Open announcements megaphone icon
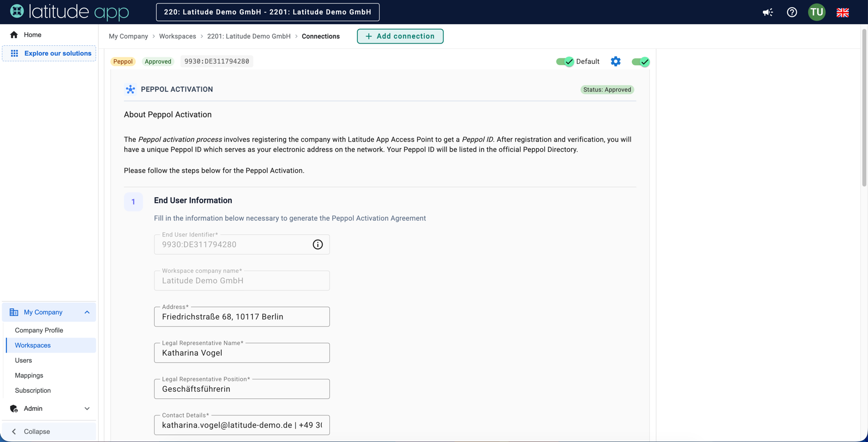 click(x=767, y=12)
